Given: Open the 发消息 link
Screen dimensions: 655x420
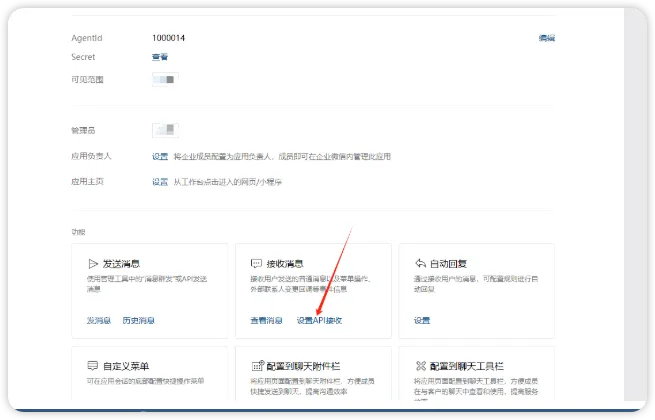Looking at the screenshot, I should (99, 321).
